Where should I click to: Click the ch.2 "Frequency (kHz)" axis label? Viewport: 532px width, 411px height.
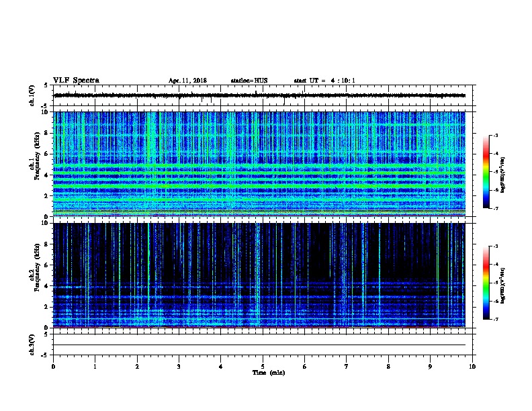(x=37, y=267)
